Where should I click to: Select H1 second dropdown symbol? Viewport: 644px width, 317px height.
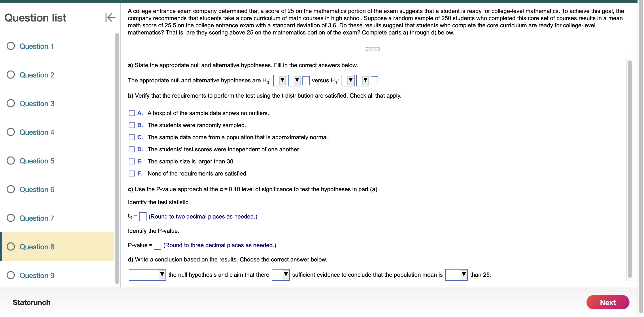point(361,81)
